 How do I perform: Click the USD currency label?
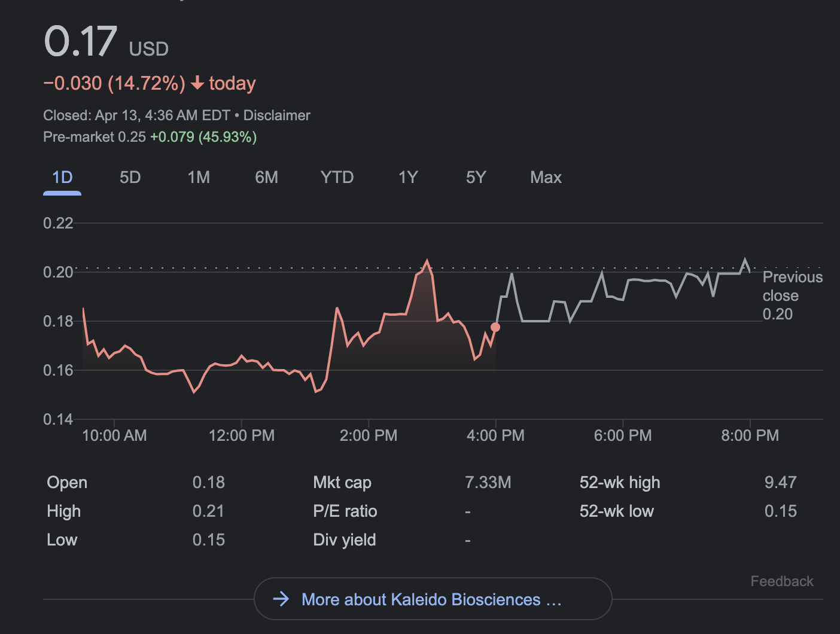(x=149, y=49)
